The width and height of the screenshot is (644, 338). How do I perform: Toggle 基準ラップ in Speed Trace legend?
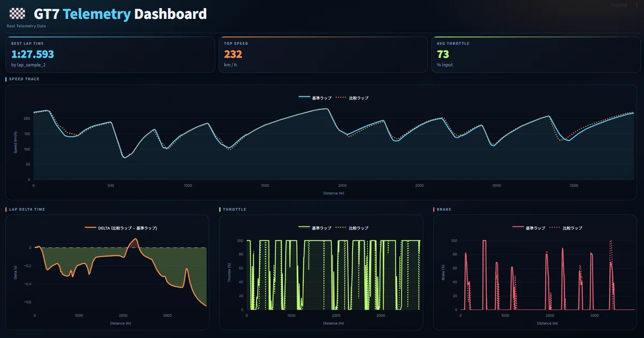314,98
